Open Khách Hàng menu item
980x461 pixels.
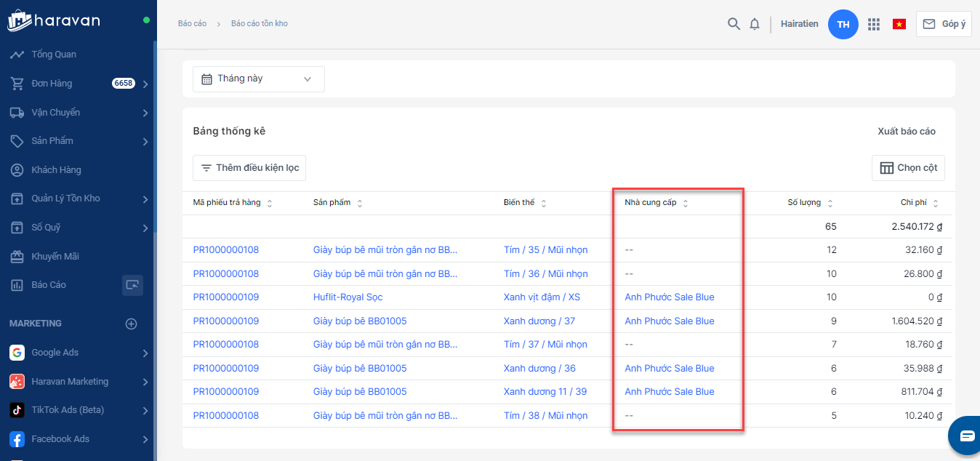point(56,170)
